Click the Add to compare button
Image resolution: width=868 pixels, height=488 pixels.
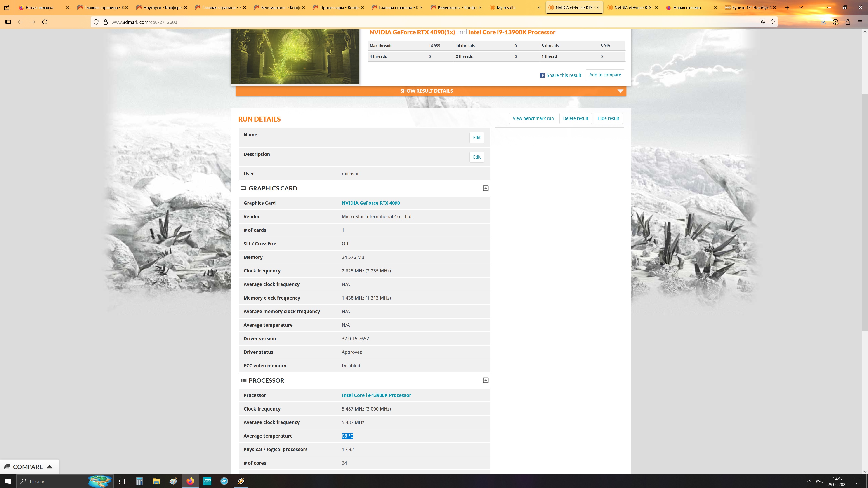[x=605, y=75]
